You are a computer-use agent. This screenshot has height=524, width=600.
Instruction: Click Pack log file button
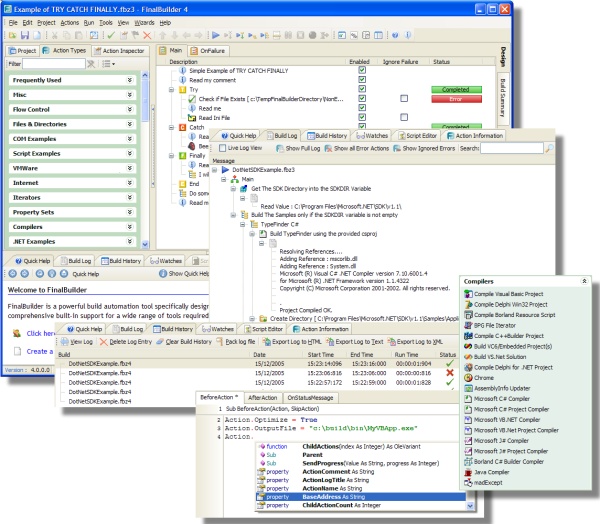click(x=236, y=342)
